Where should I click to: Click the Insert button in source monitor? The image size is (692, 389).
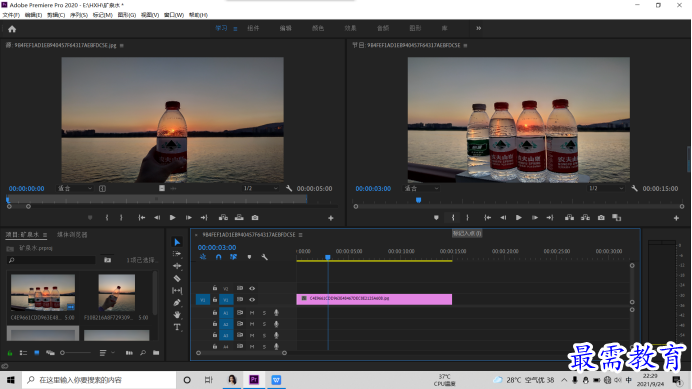click(223, 218)
